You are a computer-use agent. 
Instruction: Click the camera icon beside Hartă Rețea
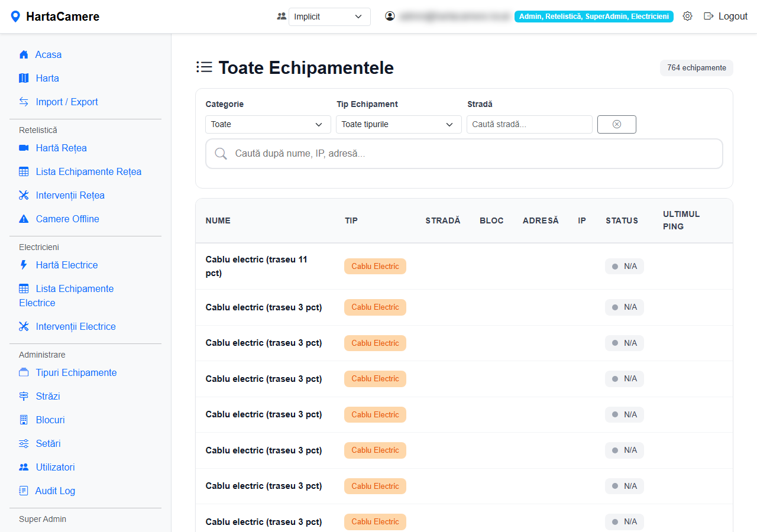point(24,148)
